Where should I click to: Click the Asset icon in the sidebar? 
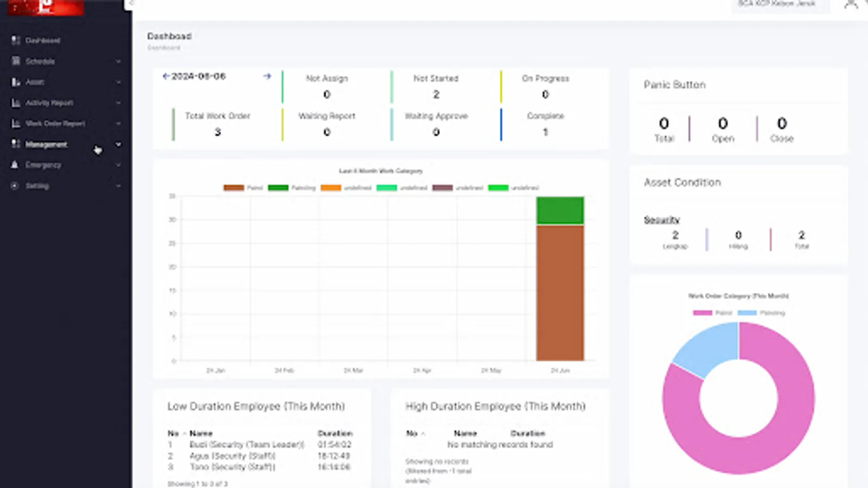click(x=15, y=82)
